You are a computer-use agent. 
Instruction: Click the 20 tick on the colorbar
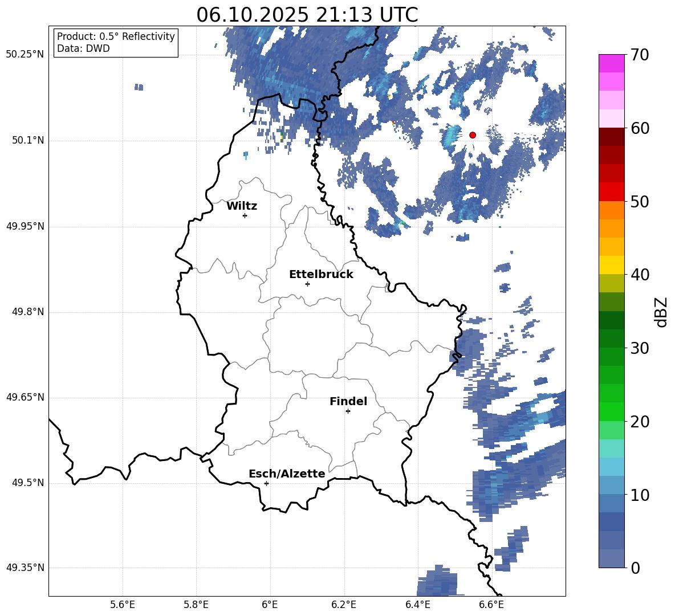click(x=640, y=422)
